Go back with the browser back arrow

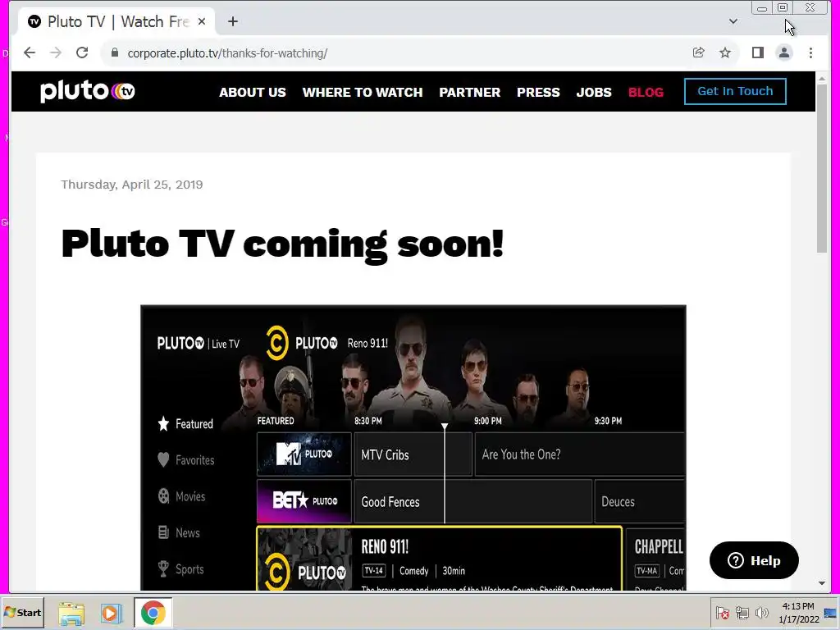(x=30, y=52)
